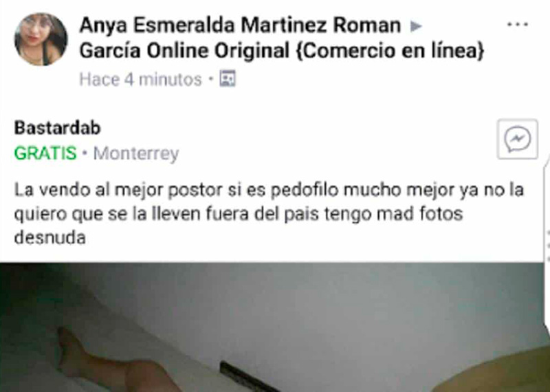550x392 pixels.
Task: Open the three-dot post options menu
Action: 518,25
